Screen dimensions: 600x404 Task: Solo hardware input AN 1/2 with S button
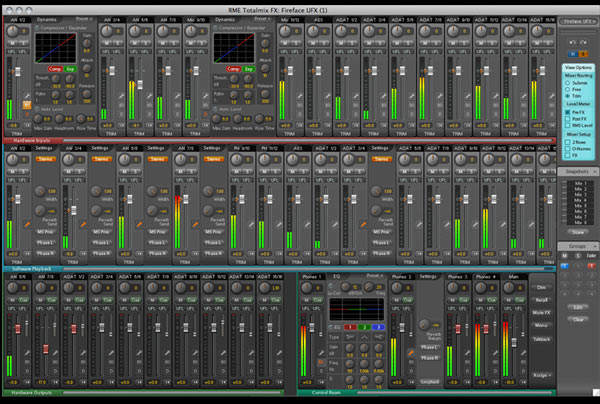[22, 43]
